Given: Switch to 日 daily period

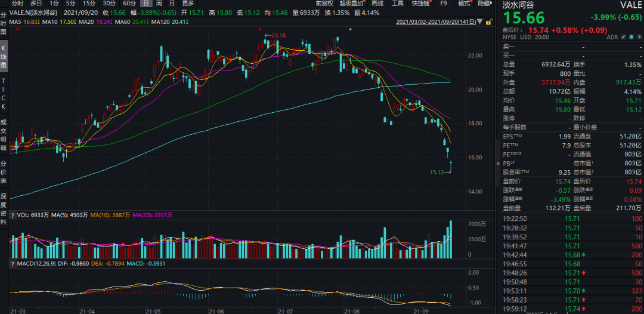Looking at the screenshot, I should pyautogui.click(x=145, y=4).
